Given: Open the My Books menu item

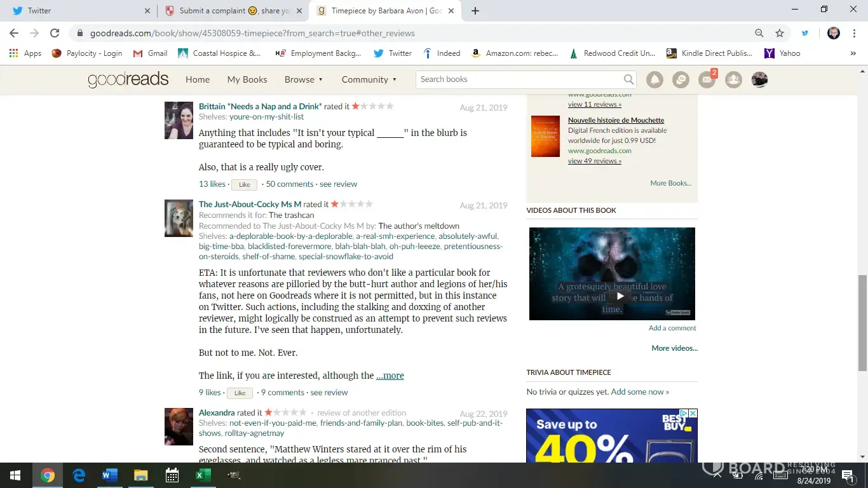Looking at the screenshot, I should click(247, 79).
